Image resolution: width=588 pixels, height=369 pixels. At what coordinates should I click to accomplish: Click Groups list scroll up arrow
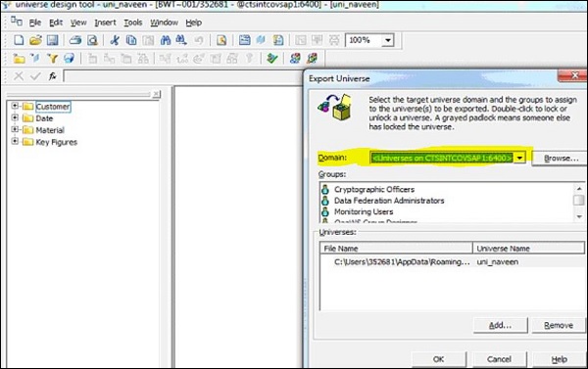click(579, 189)
